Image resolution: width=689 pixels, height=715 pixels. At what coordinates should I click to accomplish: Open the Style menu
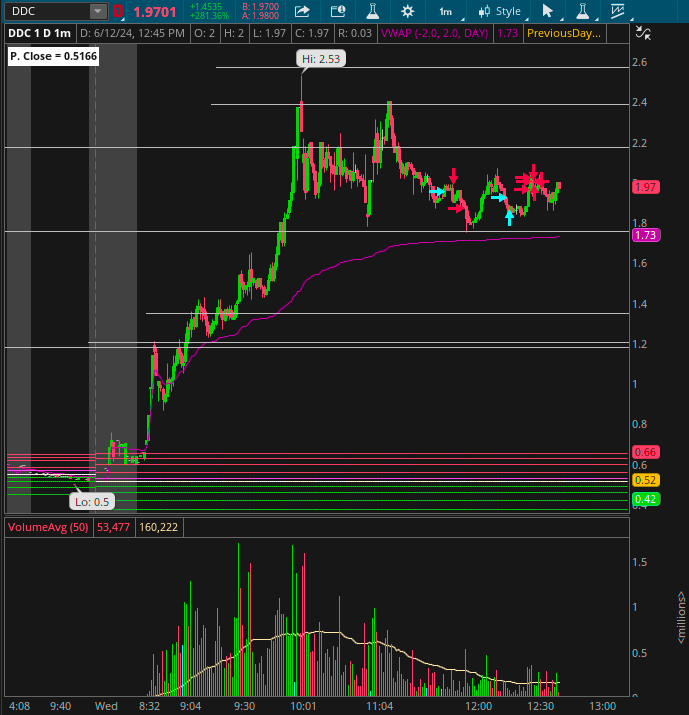coord(501,11)
